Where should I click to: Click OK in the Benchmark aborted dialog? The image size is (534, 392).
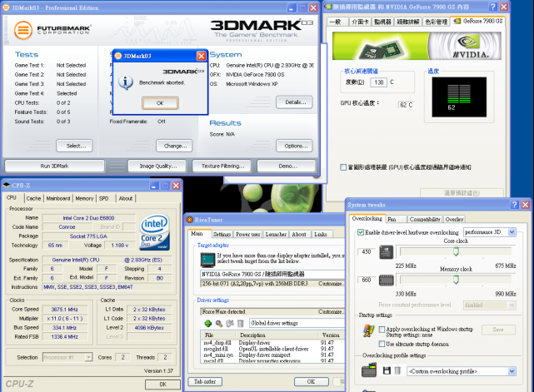click(x=160, y=103)
